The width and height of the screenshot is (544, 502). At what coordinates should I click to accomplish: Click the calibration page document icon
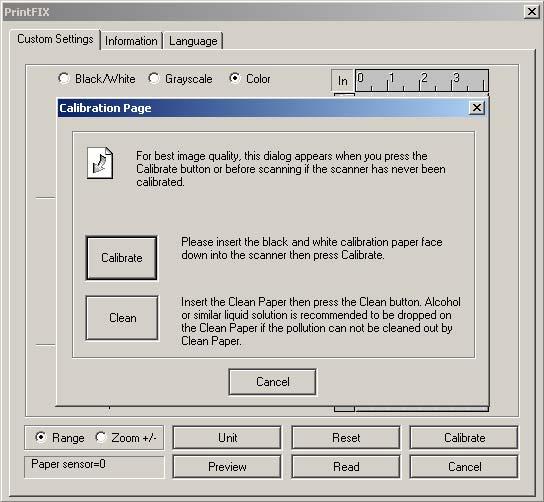click(100, 163)
